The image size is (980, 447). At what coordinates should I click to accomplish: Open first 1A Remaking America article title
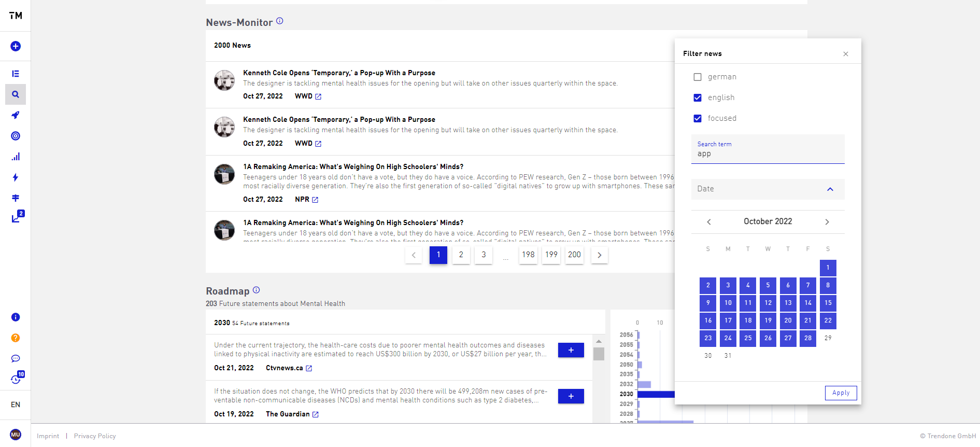pos(353,167)
